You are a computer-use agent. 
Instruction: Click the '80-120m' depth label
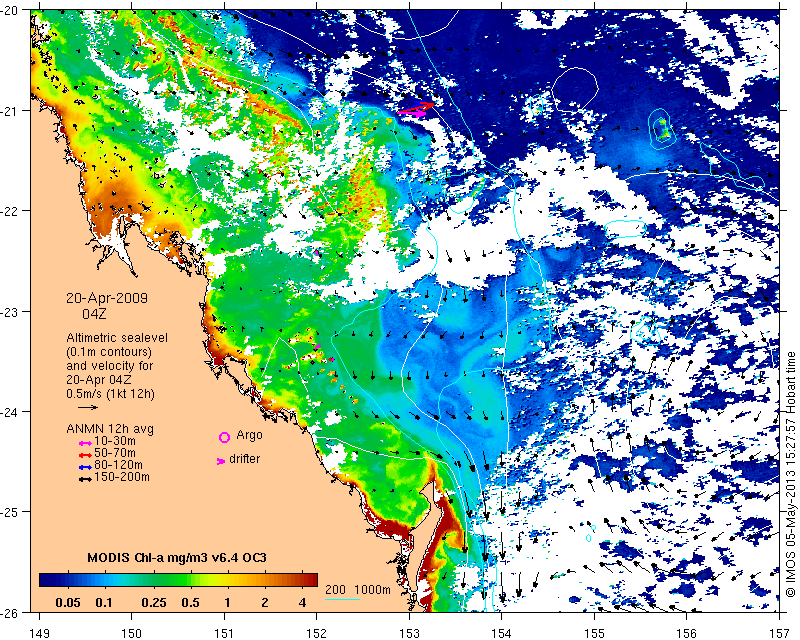(x=118, y=465)
